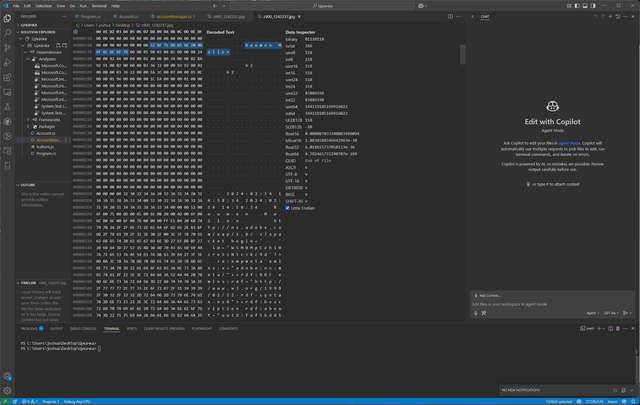Click the hex editor vertical scrollbar
This screenshot has width=640, height=405.
point(462,55)
